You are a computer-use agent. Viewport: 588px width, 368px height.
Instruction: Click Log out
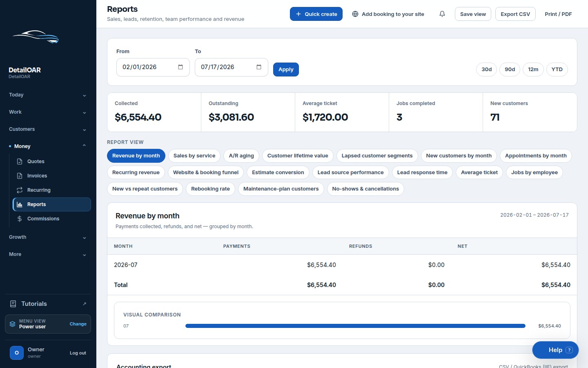[x=78, y=353]
